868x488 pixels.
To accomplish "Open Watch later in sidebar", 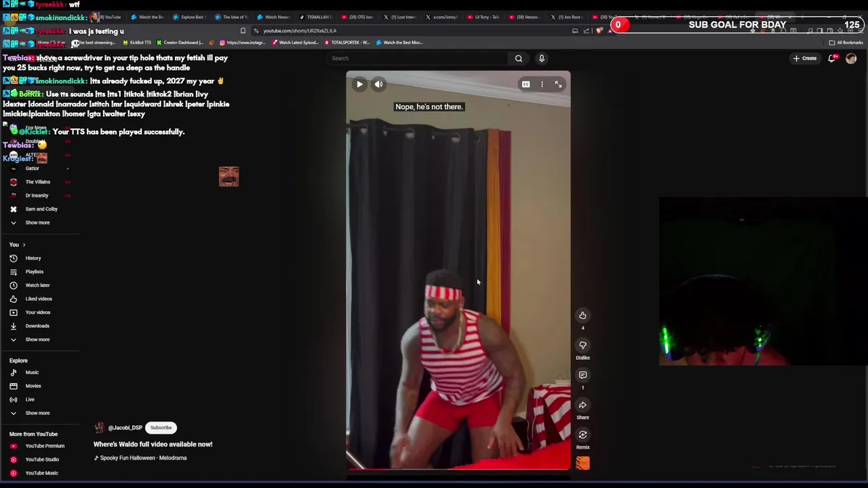I will coord(37,285).
